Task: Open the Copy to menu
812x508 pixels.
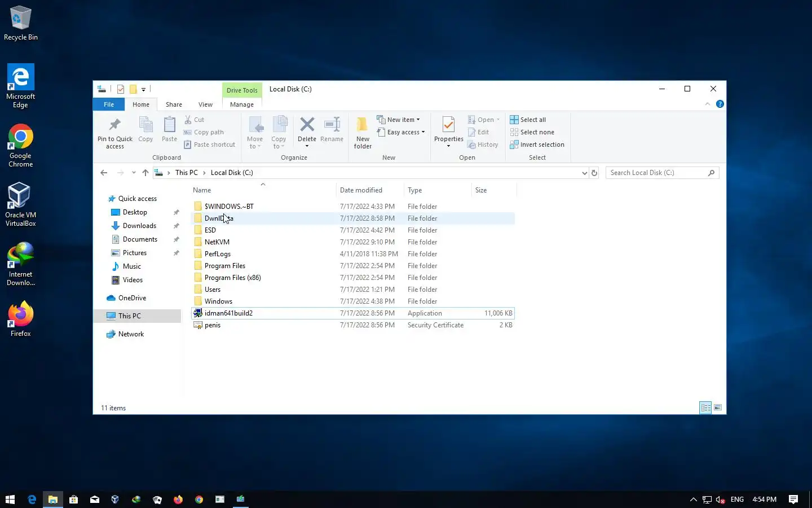Action: (279, 133)
